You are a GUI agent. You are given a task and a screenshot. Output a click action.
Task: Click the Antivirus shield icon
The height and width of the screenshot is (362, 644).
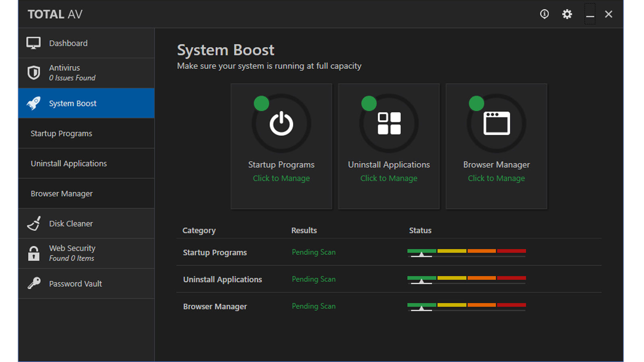(x=34, y=73)
